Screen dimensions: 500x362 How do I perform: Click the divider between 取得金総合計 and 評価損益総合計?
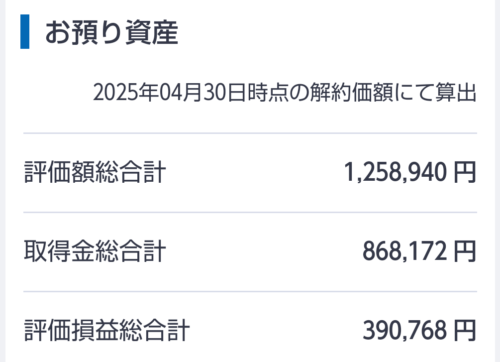click(250, 291)
